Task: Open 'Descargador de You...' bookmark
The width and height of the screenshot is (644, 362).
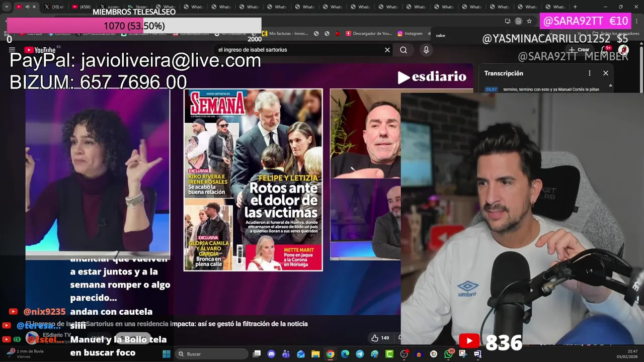Action: pyautogui.click(x=369, y=34)
